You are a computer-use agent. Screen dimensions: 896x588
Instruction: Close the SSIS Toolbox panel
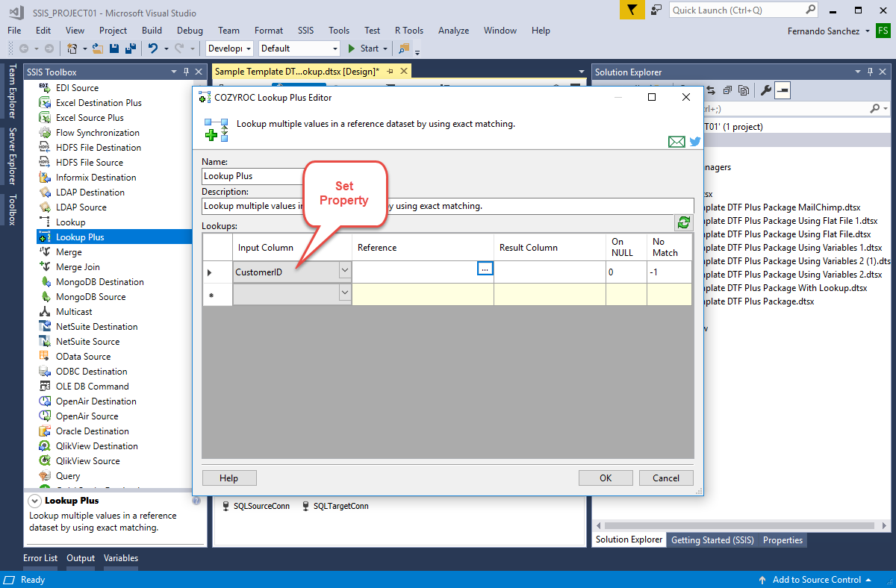point(199,72)
